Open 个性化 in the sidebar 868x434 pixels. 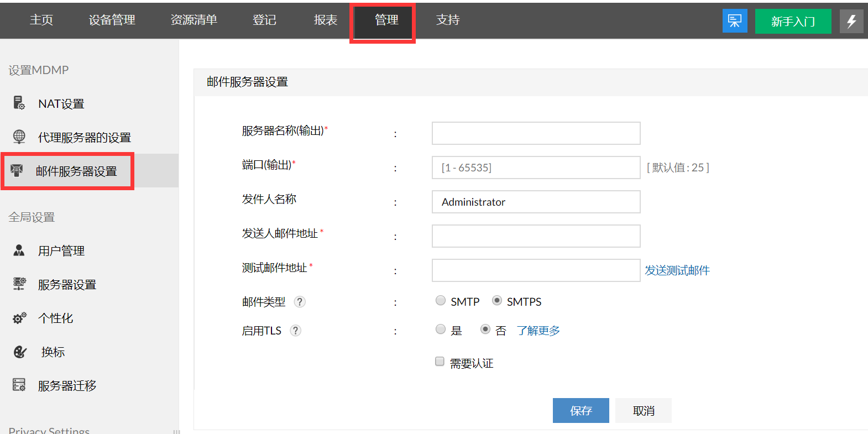tap(55, 318)
